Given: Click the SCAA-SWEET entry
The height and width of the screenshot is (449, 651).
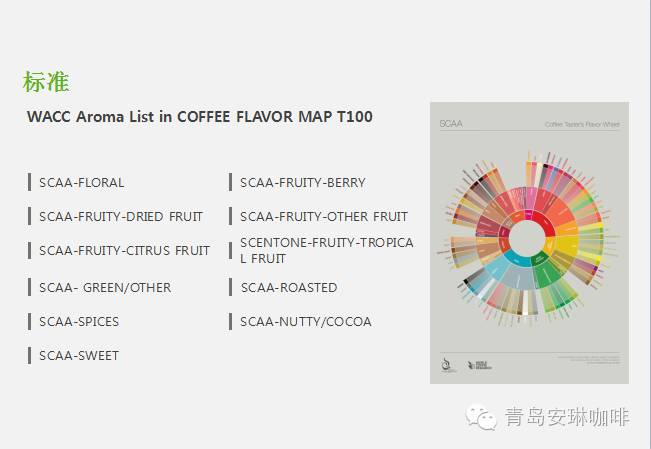Looking at the screenshot, I should click(79, 356).
